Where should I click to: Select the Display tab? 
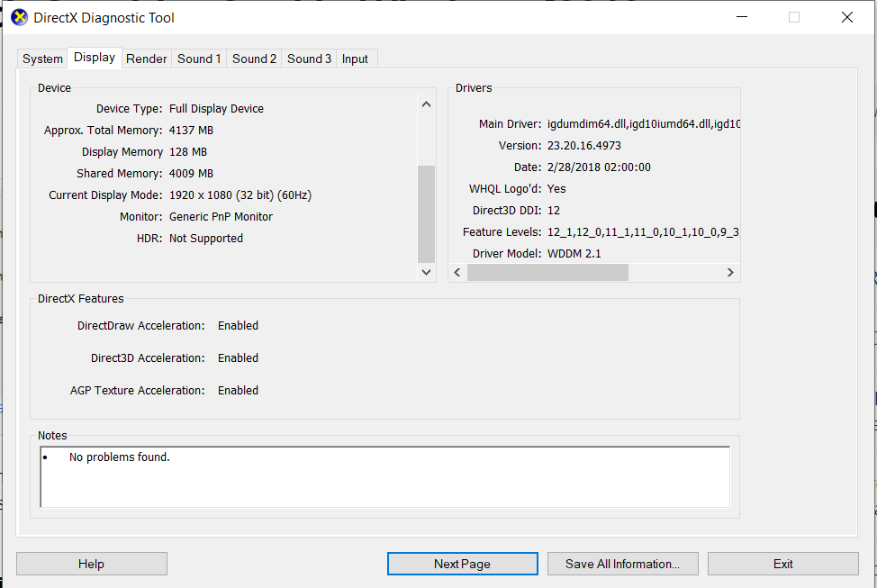95,57
